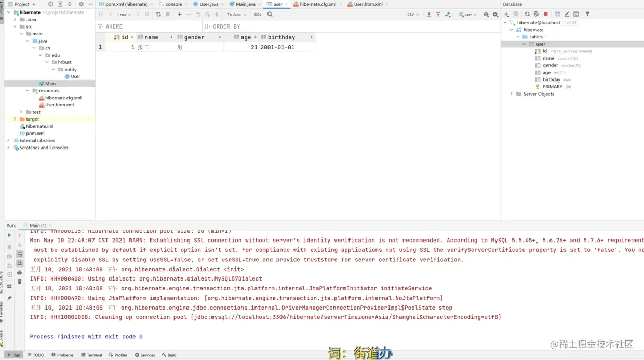Collapse the hibernate@localhost data source
Viewport: 644px width, 360px height.
pos(505,22)
